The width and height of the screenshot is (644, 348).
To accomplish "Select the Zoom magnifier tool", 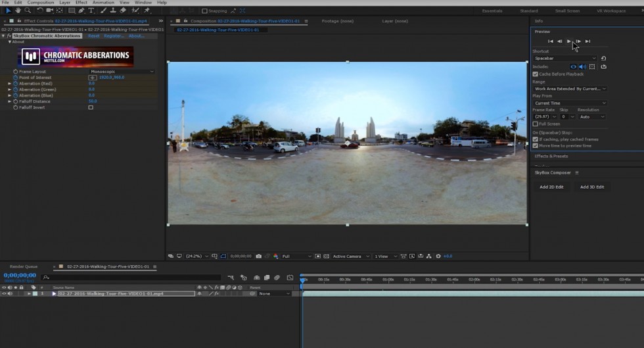I will tap(28, 11).
